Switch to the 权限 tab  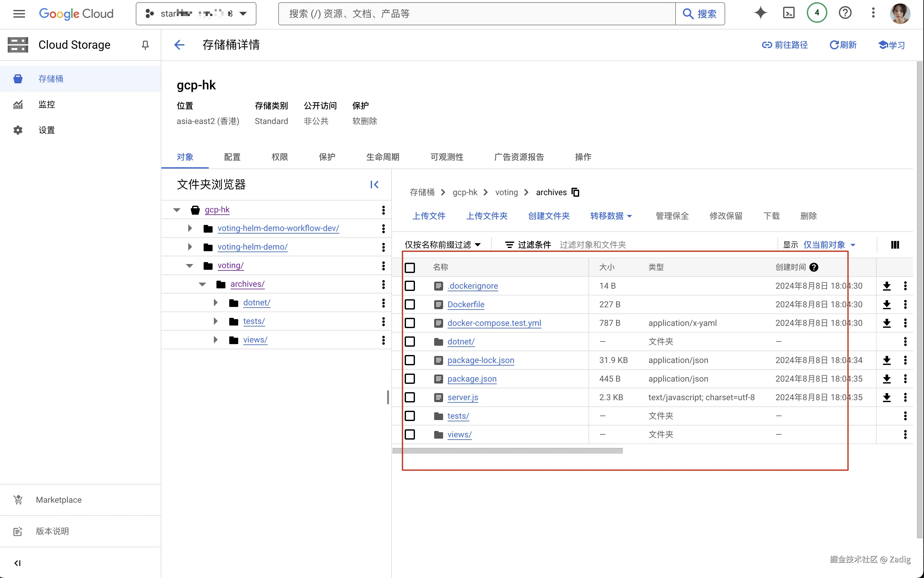pos(280,157)
